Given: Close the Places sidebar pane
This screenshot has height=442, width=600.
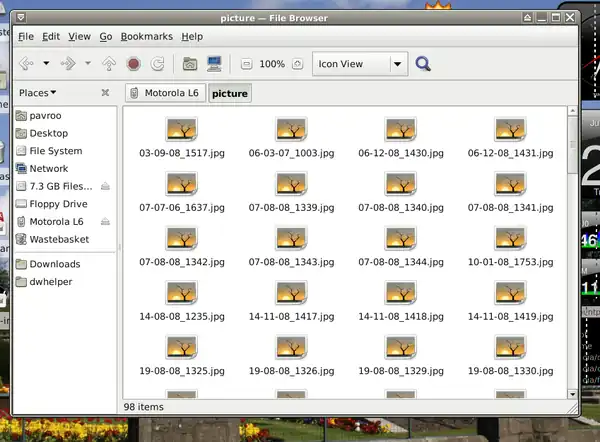Looking at the screenshot, I should pyautogui.click(x=105, y=93).
